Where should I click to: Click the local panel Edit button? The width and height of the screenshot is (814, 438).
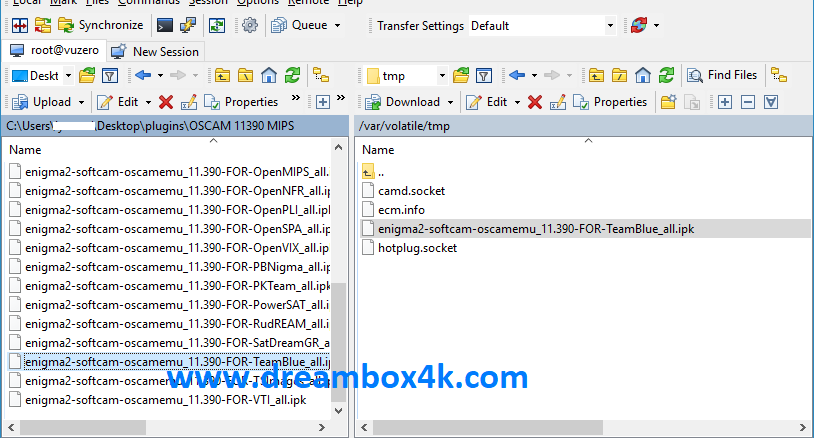pos(118,102)
